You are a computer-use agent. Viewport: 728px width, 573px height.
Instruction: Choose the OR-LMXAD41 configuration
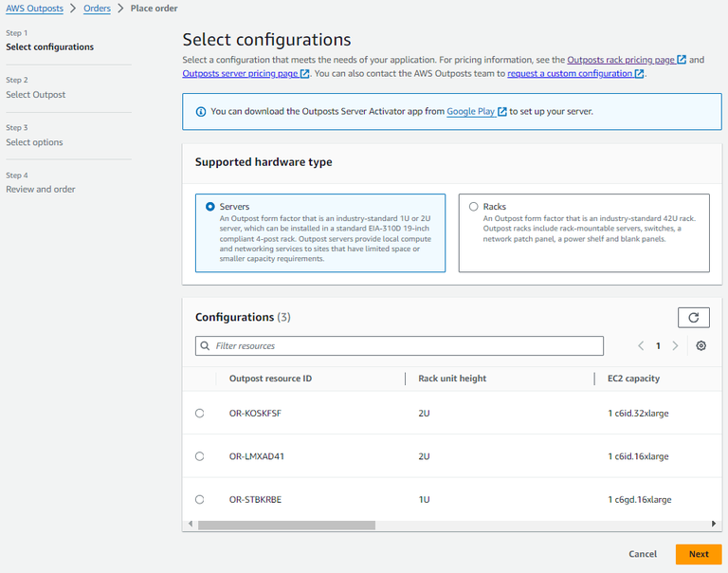click(x=199, y=456)
